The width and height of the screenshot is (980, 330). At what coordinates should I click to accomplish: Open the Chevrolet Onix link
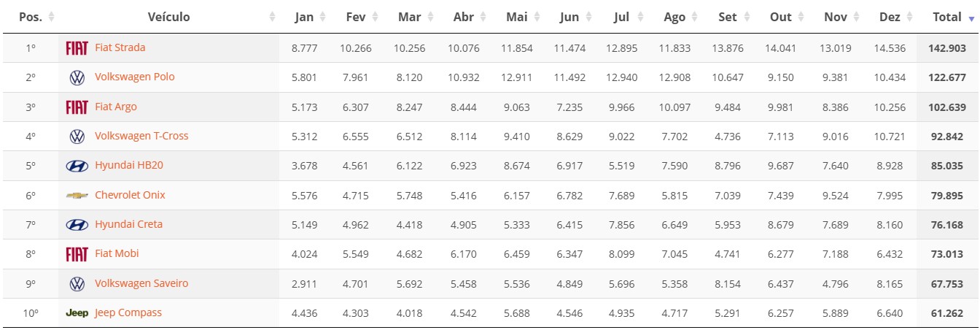(130, 195)
